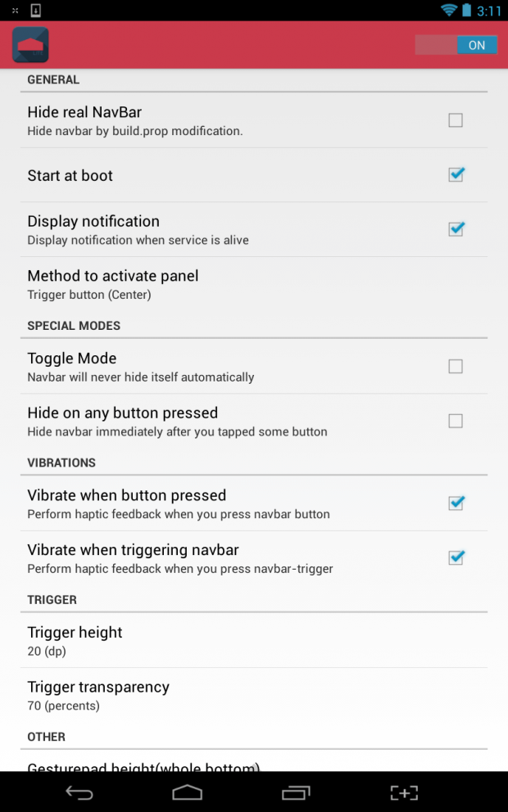Uncheck Display notification
This screenshot has width=508, height=812.
tap(456, 229)
